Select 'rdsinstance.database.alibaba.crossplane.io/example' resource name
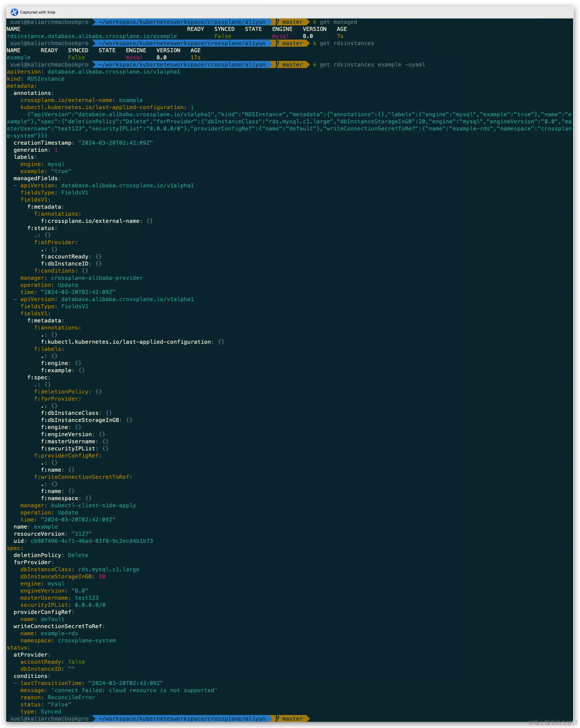The height and width of the screenshot is (728, 580). pos(92,36)
